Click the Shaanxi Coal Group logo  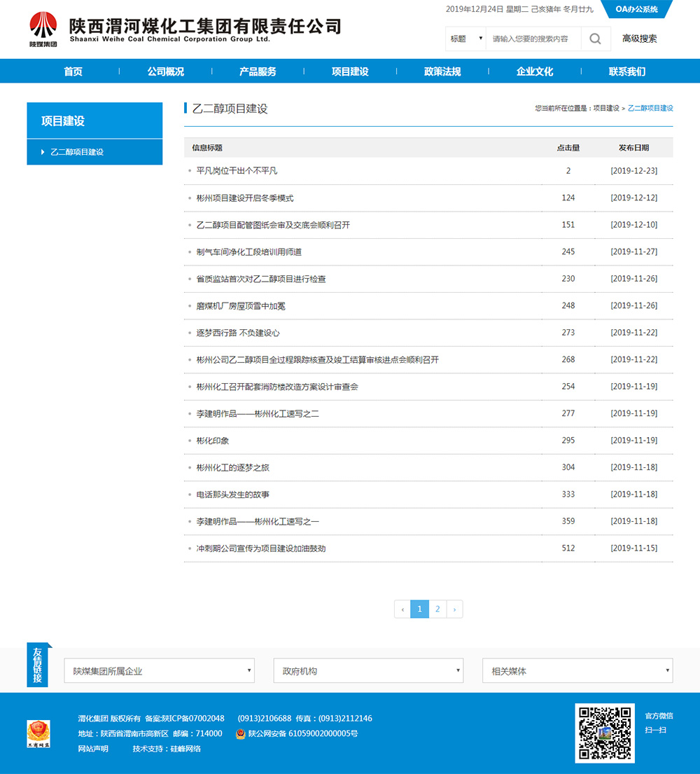43,29
